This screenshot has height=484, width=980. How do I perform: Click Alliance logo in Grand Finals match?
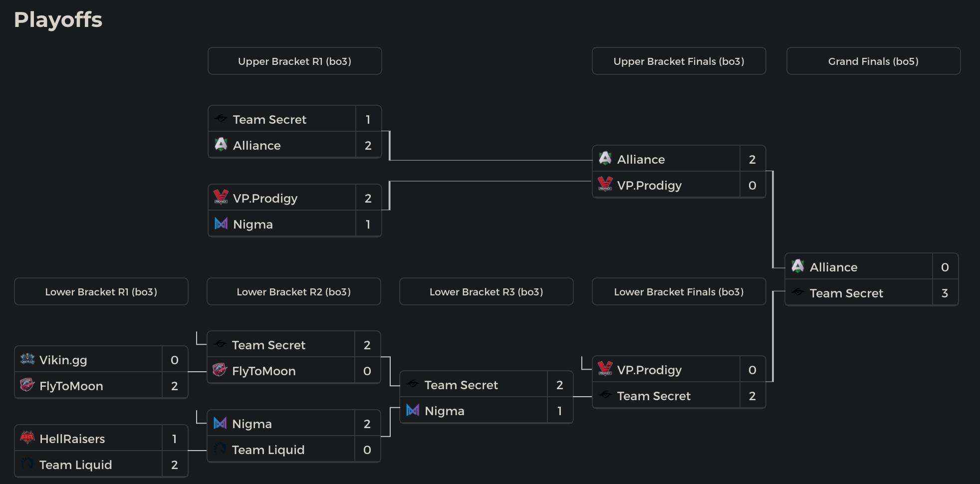pyautogui.click(x=797, y=266)
